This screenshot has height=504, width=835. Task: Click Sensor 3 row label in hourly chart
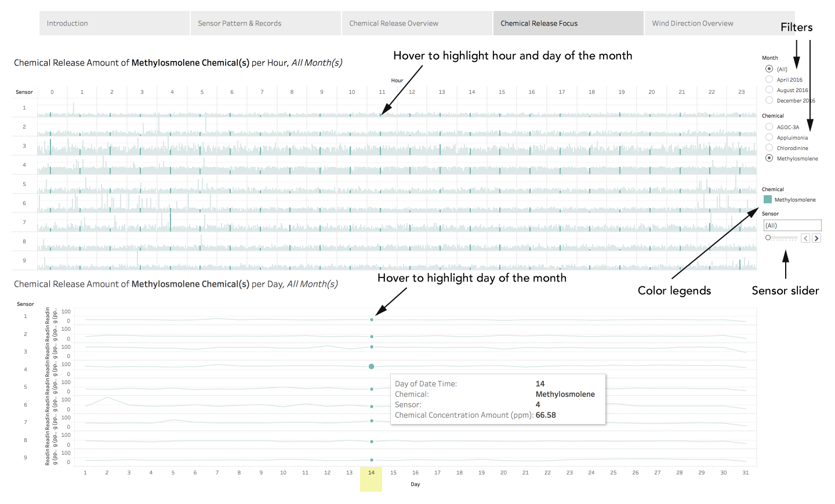click(x=24, y=146)
